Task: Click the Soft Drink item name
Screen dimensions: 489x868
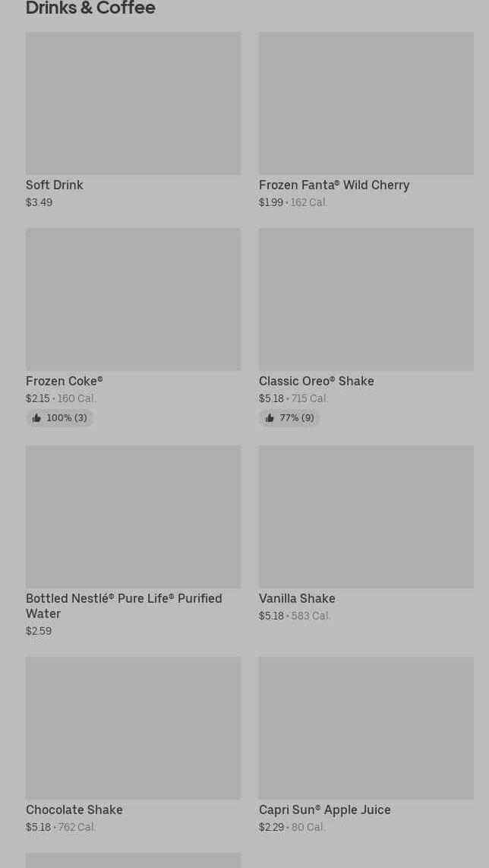Action: (x=55, y=185)
